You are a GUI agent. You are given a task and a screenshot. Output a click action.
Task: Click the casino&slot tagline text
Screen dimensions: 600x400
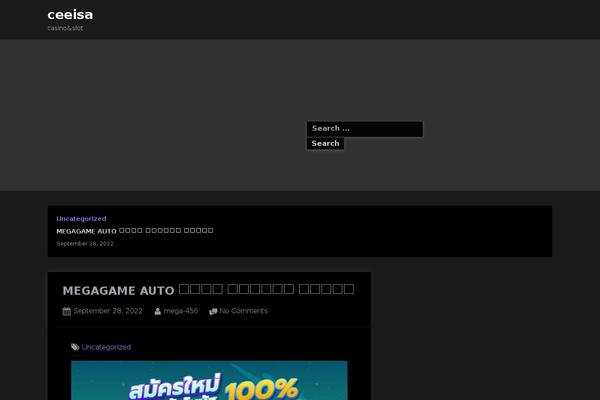(65, 28)
